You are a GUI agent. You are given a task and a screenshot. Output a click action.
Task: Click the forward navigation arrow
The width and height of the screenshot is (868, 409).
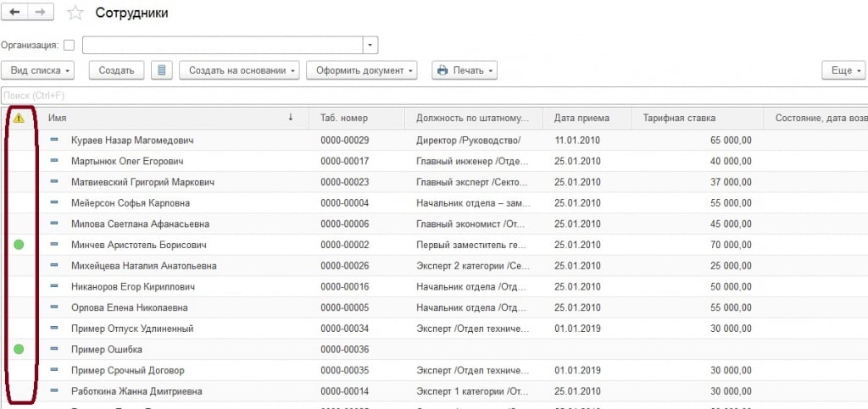click(41, 13)
